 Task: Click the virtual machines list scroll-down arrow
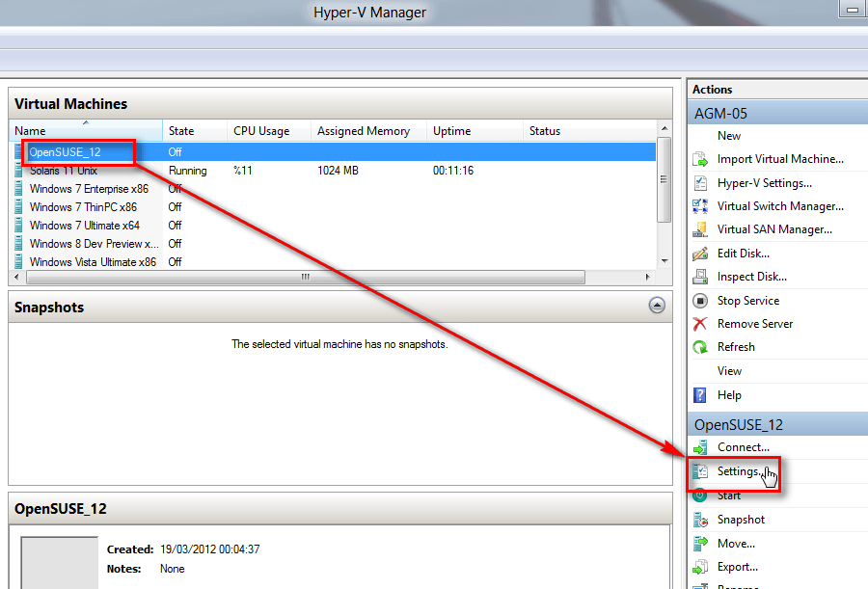coord(665,261)
